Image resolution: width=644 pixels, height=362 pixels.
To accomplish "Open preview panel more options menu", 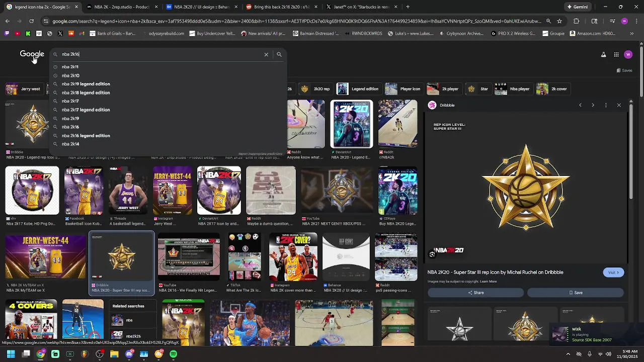I will coord(606,105).
